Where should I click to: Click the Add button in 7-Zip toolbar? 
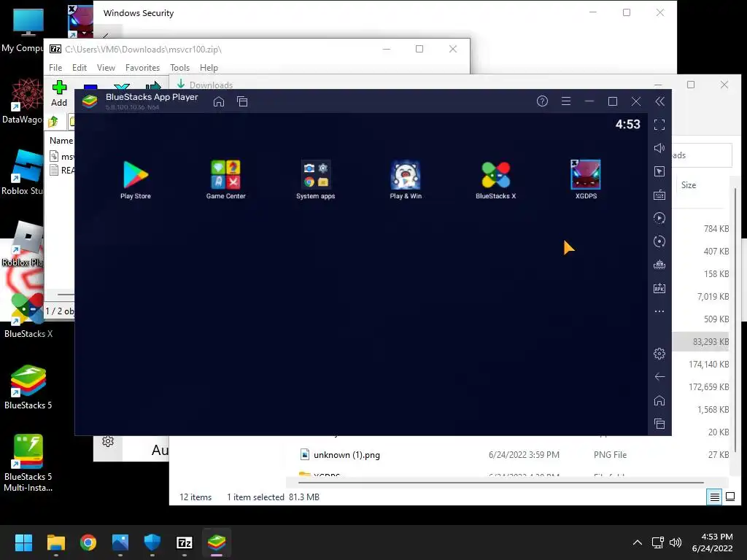(59, 93)
